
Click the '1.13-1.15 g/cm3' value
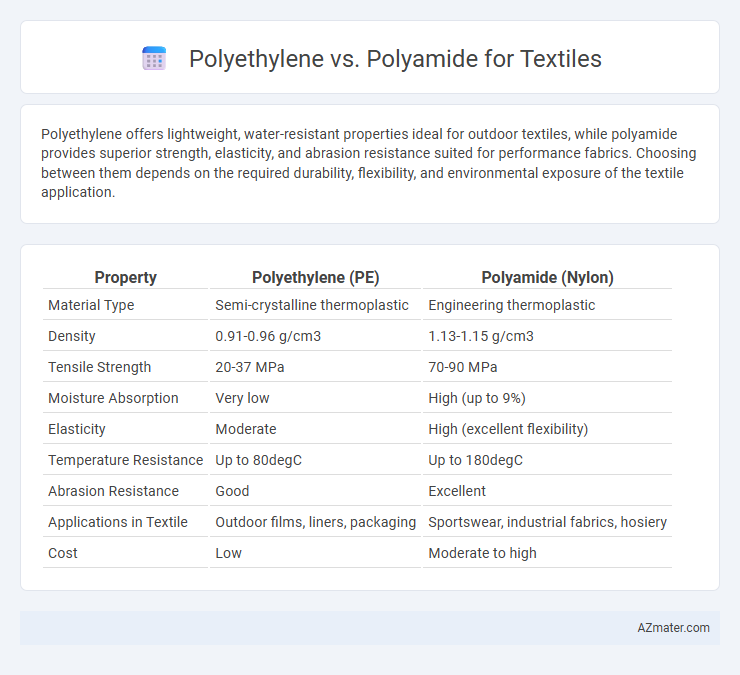[481, 336]
